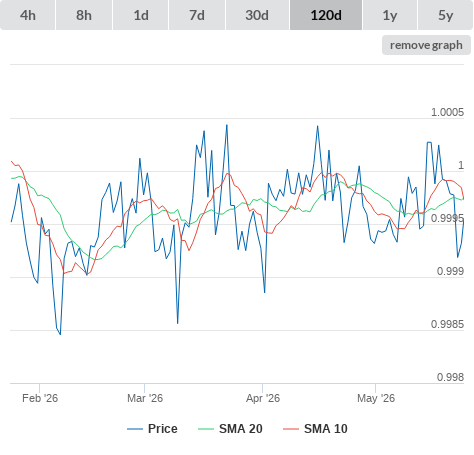The width and height of the screenshot is (474, 455).
Task: Click the remove graph button
Action: pyautogui.click(x=426, y=45)
